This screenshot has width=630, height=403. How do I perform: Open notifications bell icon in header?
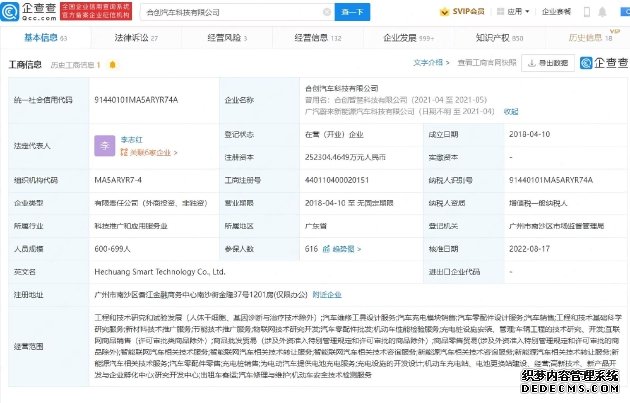tap(602, 12)
